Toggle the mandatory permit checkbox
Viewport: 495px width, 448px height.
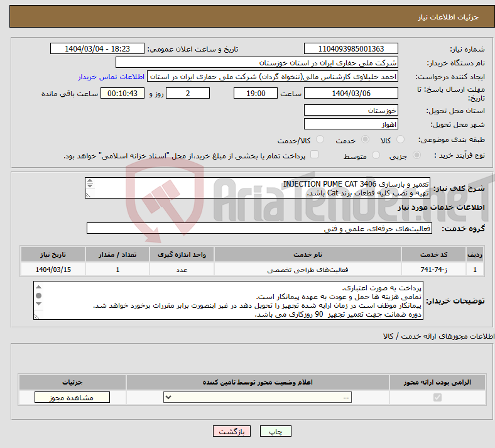pyautogui.click(x=438, y=397)
